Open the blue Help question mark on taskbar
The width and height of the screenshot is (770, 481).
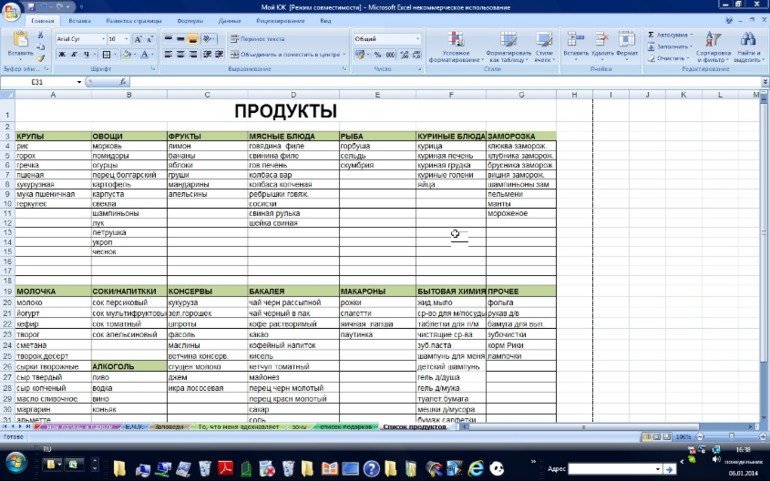tap(372, 468)
